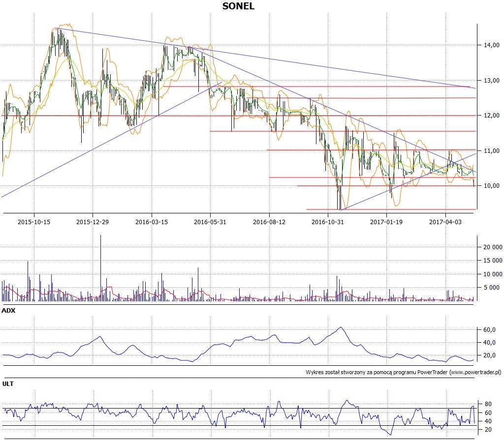Viewport: 504px width, 441px height.
Task: Click the 2016-03-15 date label
Action: 152,222
